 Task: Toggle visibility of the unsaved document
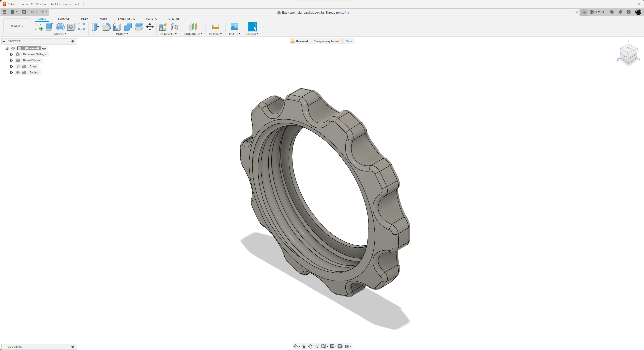pos(13,48)
